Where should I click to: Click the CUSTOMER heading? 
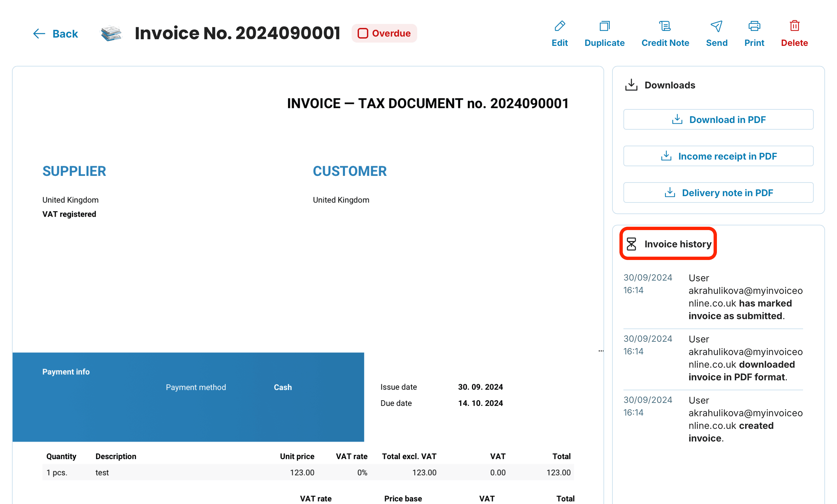click(350, 171)
